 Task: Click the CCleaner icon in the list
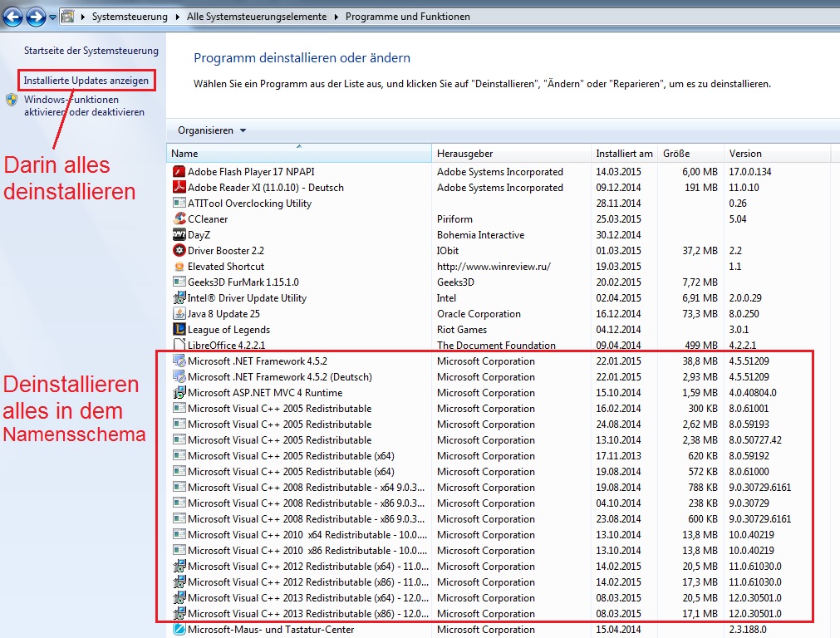click(179, 219)
